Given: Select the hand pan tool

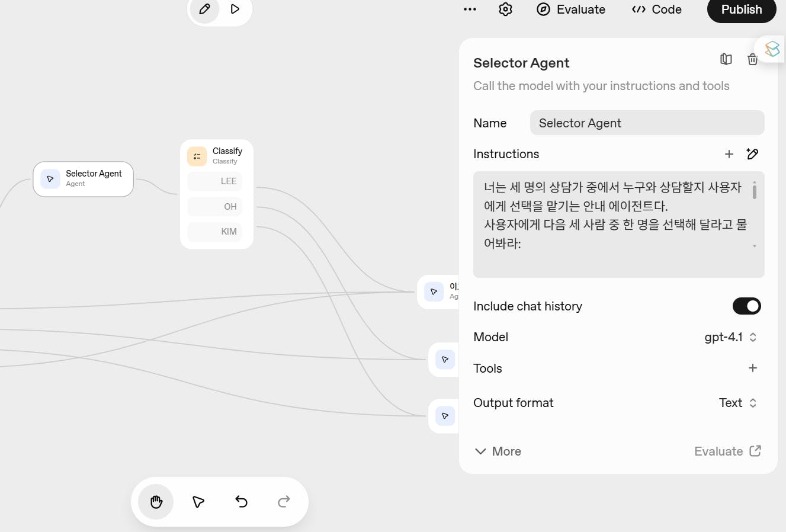Looking at the screenshot, I should coord(156,502).
